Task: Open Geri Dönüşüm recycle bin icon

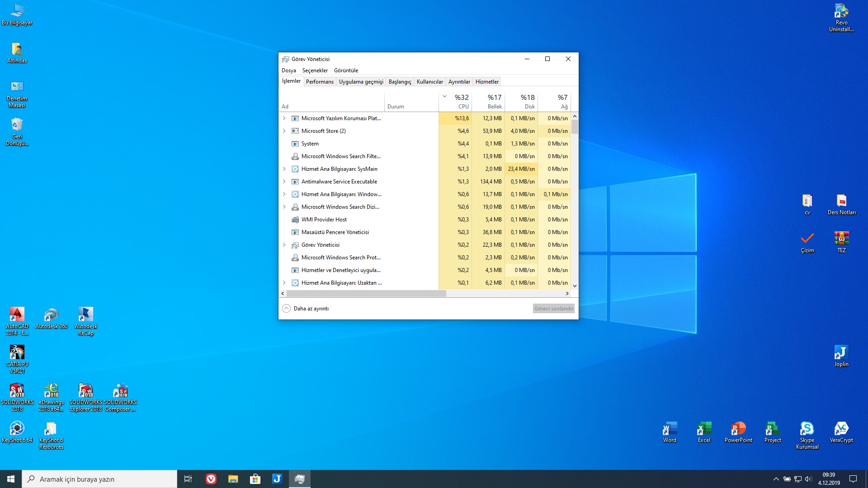Action: point(17,131)
